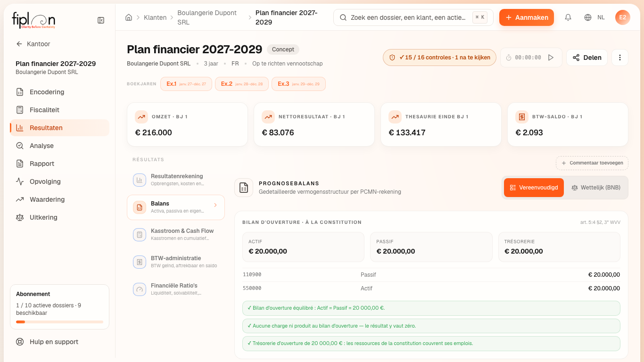Viewport: 644px width, 362px height.
Task: Start the timer with the play icon
Action: (x=551, y=58)
